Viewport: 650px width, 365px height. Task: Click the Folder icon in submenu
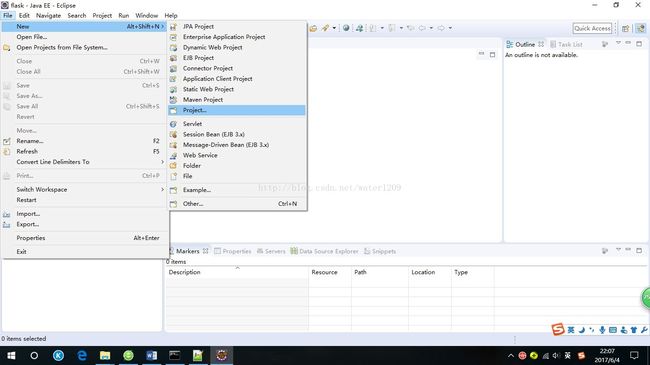point(174,166)
